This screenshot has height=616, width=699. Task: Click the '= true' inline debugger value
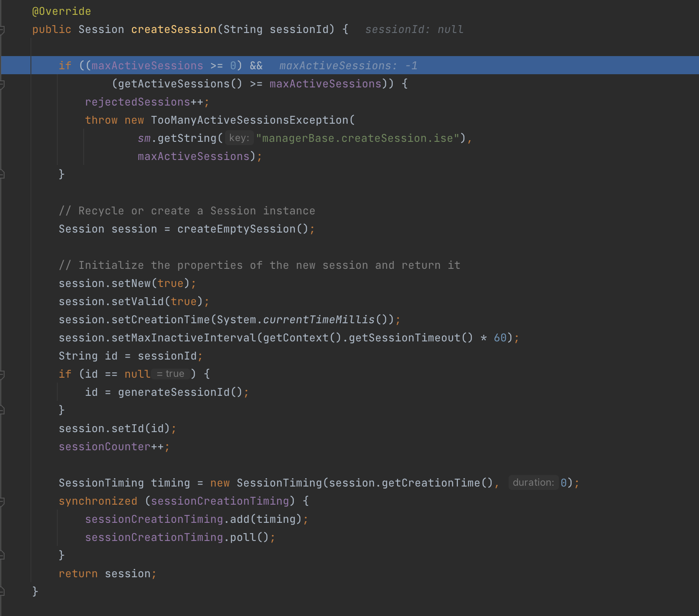(x=171, y=374)
